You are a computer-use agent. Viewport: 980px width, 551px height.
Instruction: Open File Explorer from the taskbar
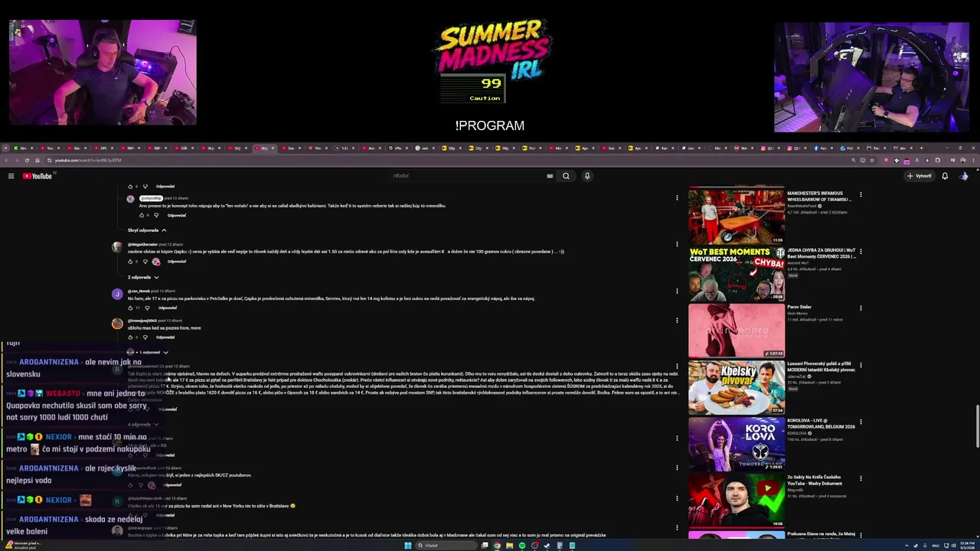pos(509,546)
